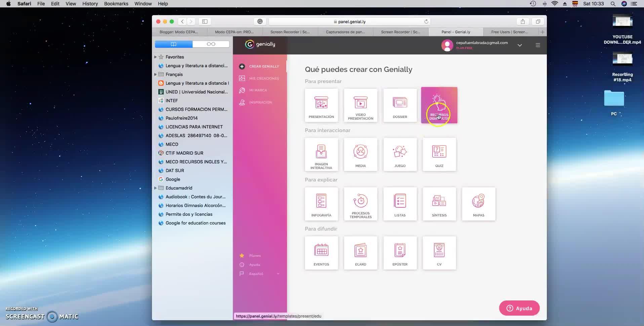
Task: Switch to the Blogger: Modo CEPA tab
Action: point(179,32)
